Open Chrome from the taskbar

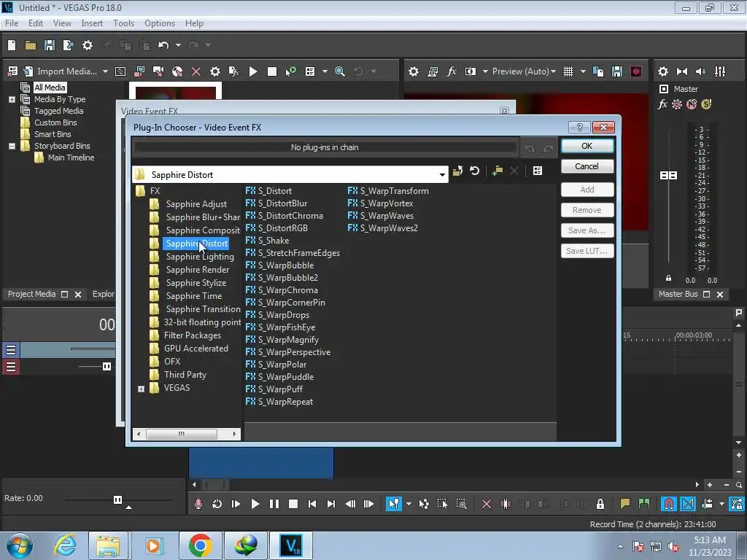pos(200,545)
